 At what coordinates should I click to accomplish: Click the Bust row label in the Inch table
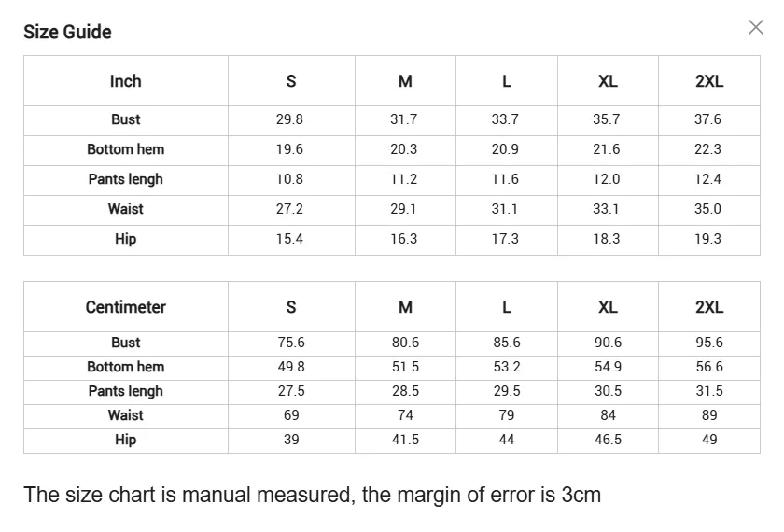[x=125, y=119]
